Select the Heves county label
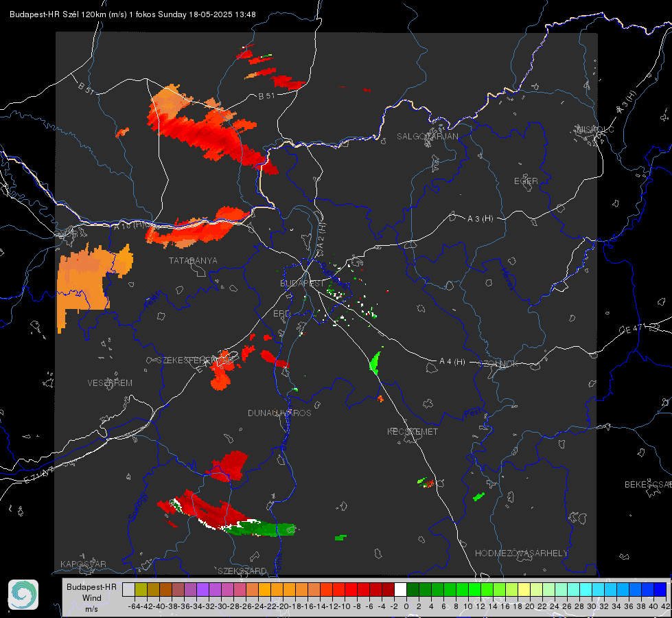The width and height of the screenshot is (672, 618). 508,279
